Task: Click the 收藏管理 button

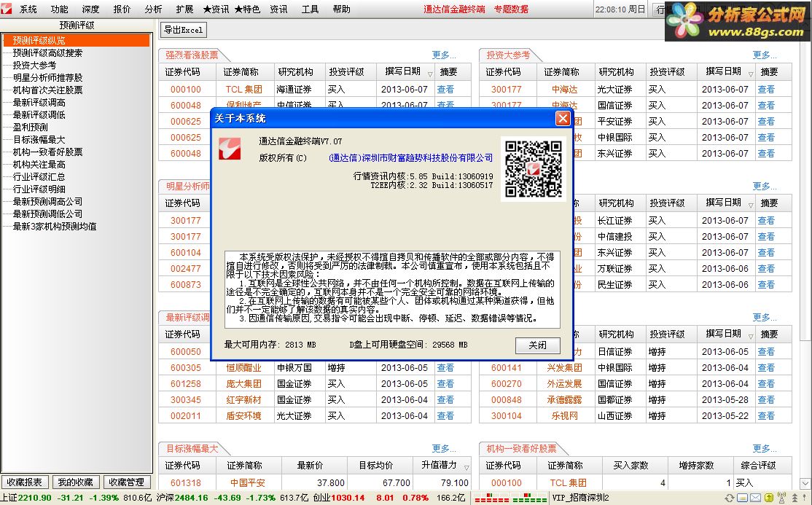Action: (x=126, y=482)
